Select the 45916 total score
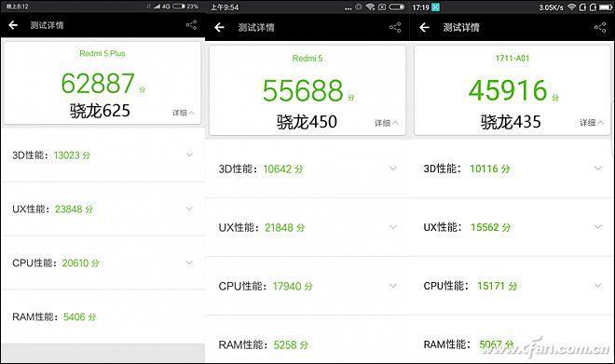Image resolution: width=615 pixels, height=364 pixels. (508, 90)
